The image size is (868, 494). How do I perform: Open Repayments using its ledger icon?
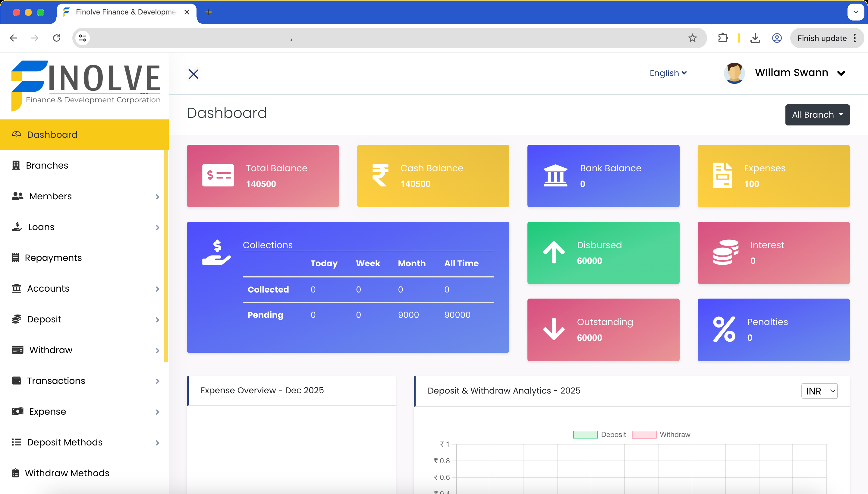pos(16,258)
